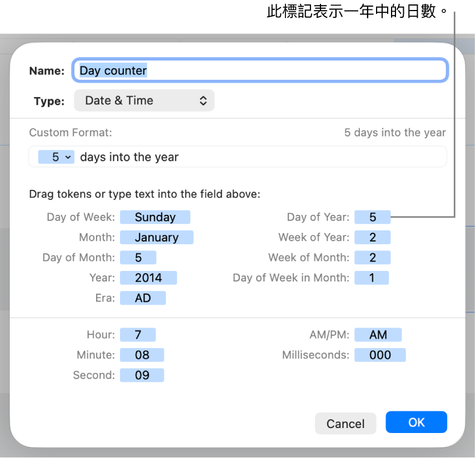Image resolution: width=476 pixels, height=458 pixels.
Task: Select the AD era token
Action: tap(143, 298)
